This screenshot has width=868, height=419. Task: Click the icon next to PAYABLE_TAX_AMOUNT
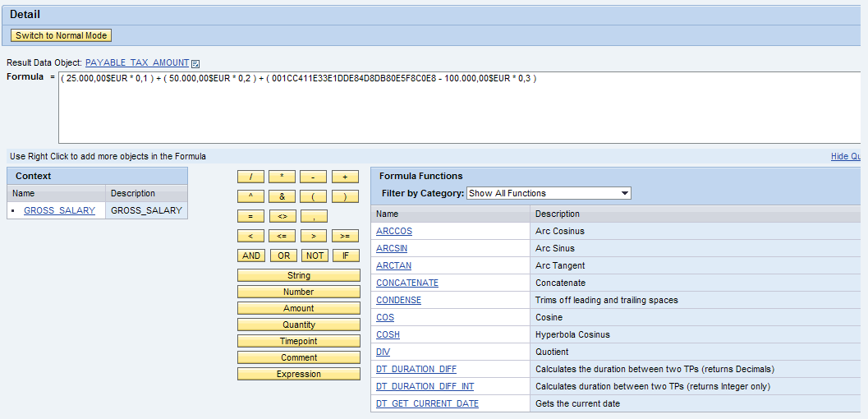[x=195, y=63]
